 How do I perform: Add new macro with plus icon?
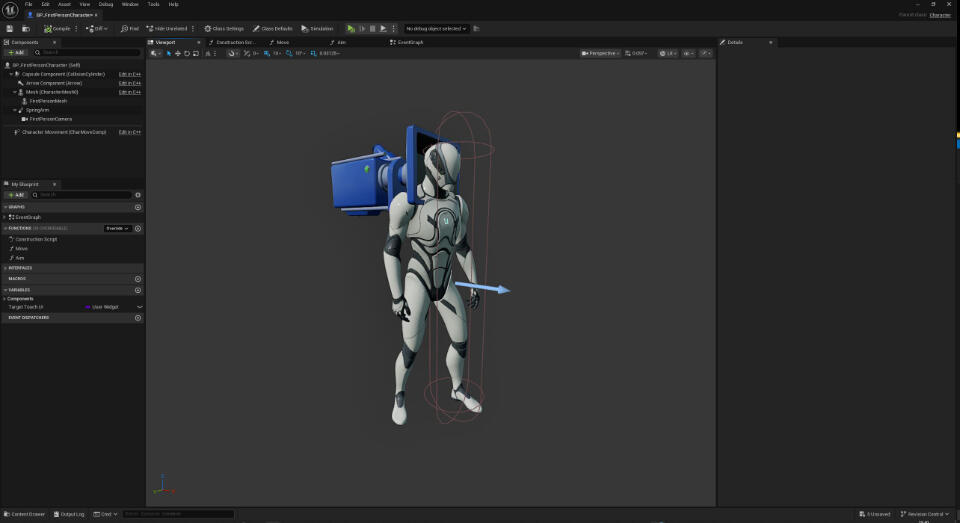click(138, 279)
